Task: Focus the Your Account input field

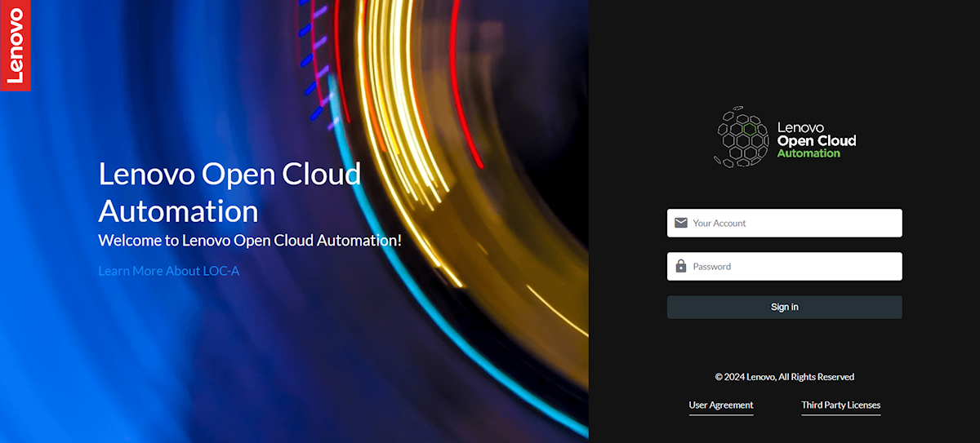Action: 784,223
